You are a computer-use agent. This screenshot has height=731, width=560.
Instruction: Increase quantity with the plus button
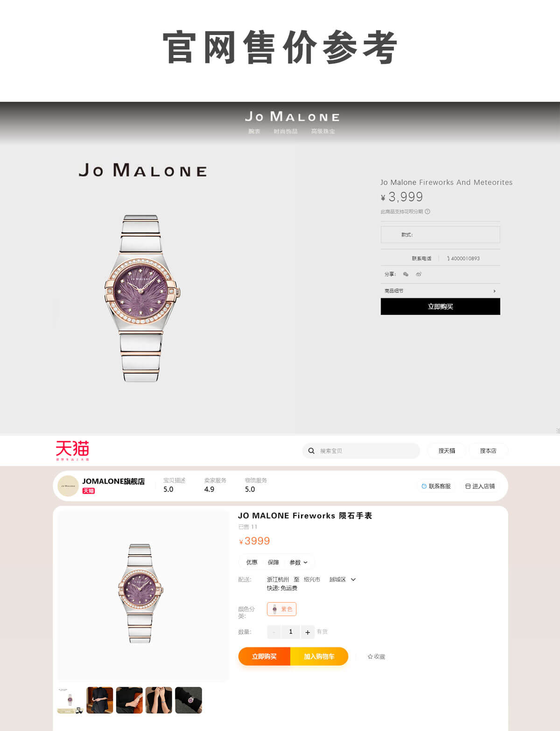(x=308, y=632)
